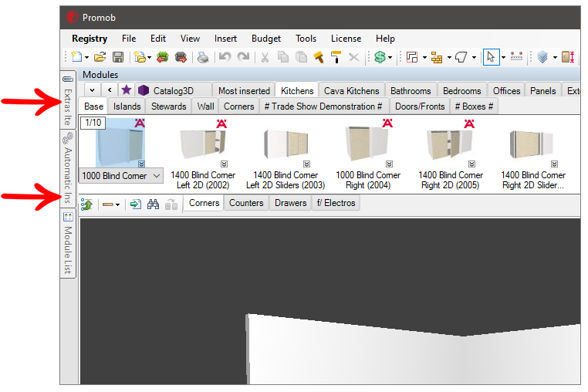This screenshot has width=588, height=392.
Task: Select the yellow brush tool icon
Action: (x=319, y=57)
